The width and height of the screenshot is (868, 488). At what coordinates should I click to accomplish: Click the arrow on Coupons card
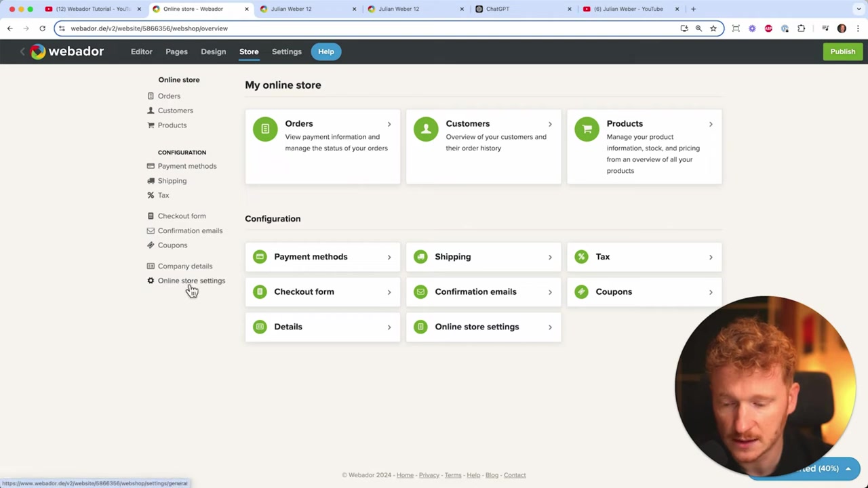pyautogui.click(x=711, y=292)
